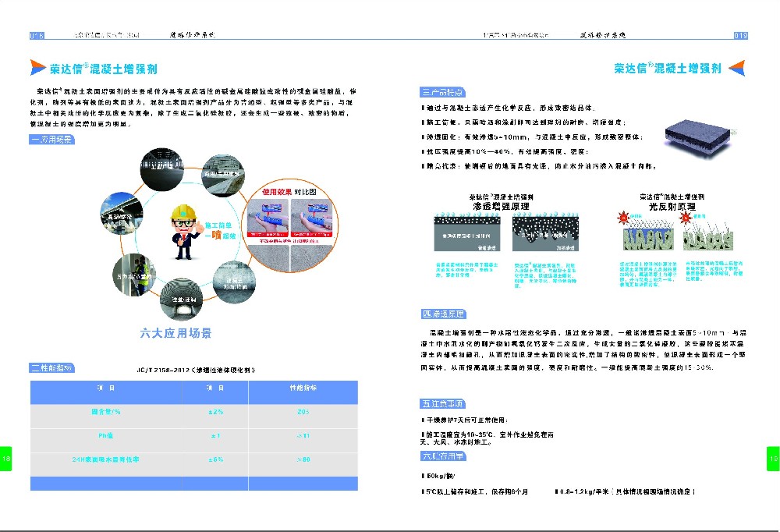Screen dimensions: 780x532
Task: Click the 019 page number in header
Action: 741,35
